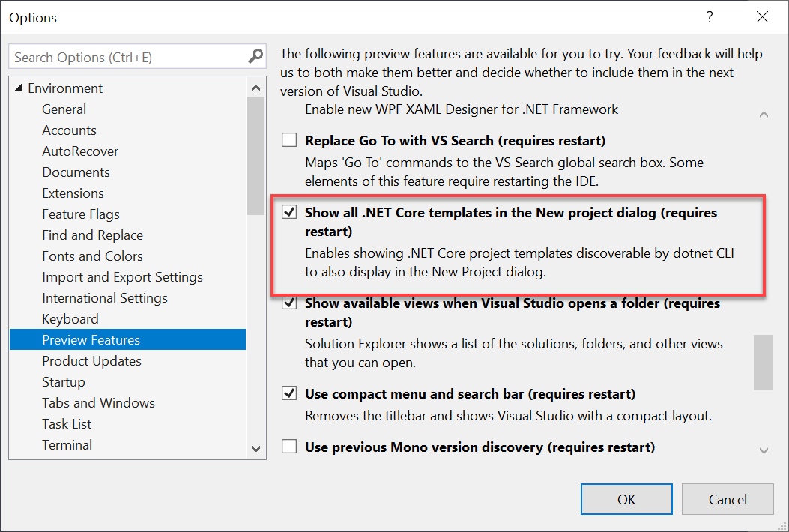Image resolution: width=789 pixels, height=532 pixels.
Task: Click the 'Enable new WPF XAML Designer' text
Action: coord(462,109)
